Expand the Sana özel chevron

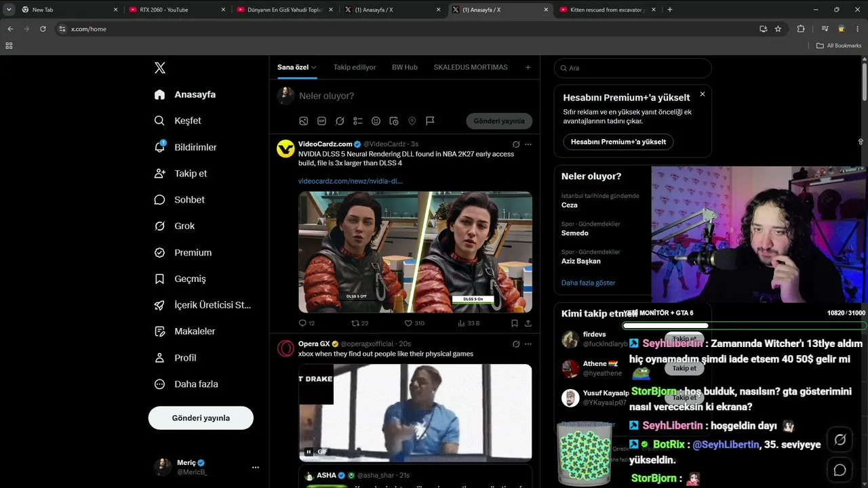point(313,68)
